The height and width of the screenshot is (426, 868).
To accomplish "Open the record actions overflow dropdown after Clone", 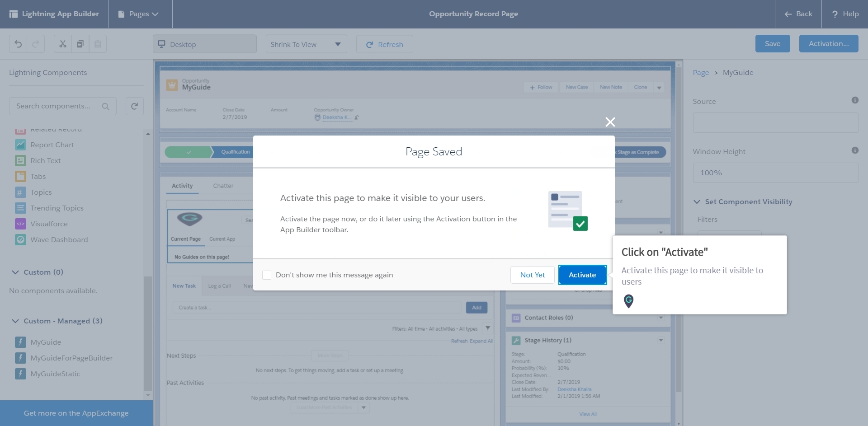I will coord(659,88).
